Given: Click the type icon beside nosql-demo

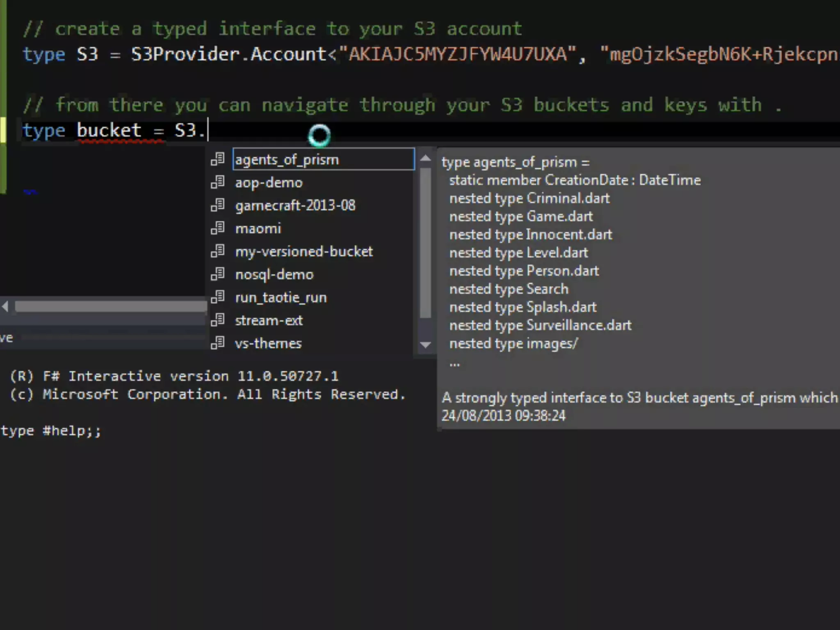Looking at the screenshot, I should pyautogui.click(x=217, y=274).
